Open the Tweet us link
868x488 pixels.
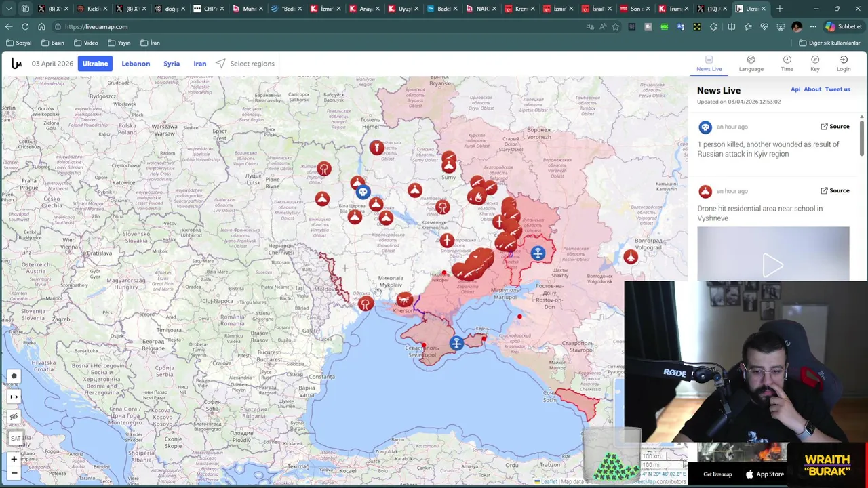tap(837, 89)
